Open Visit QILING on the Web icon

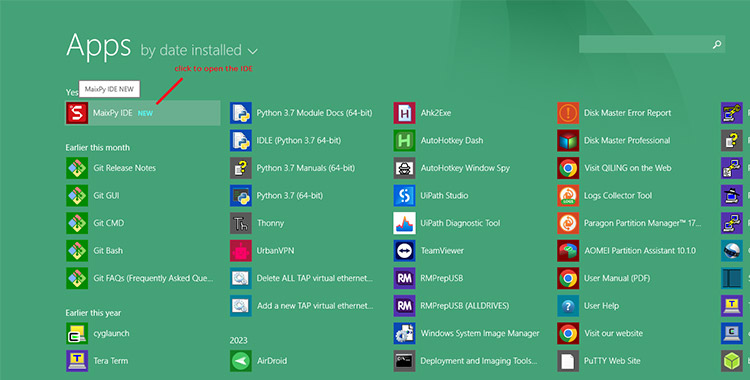[x=568, y=168]
